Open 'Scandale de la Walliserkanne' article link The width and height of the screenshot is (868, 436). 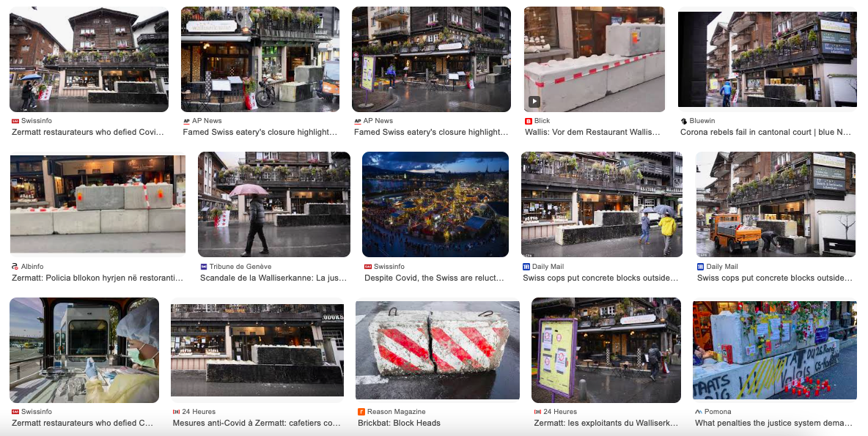[273, 278]
